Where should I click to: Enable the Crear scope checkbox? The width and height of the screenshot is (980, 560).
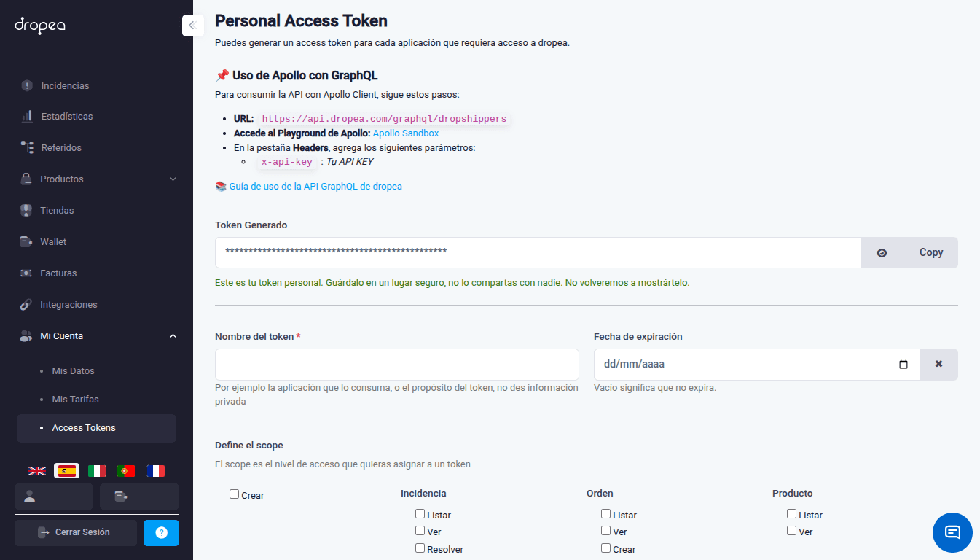(x=235, y=494)
